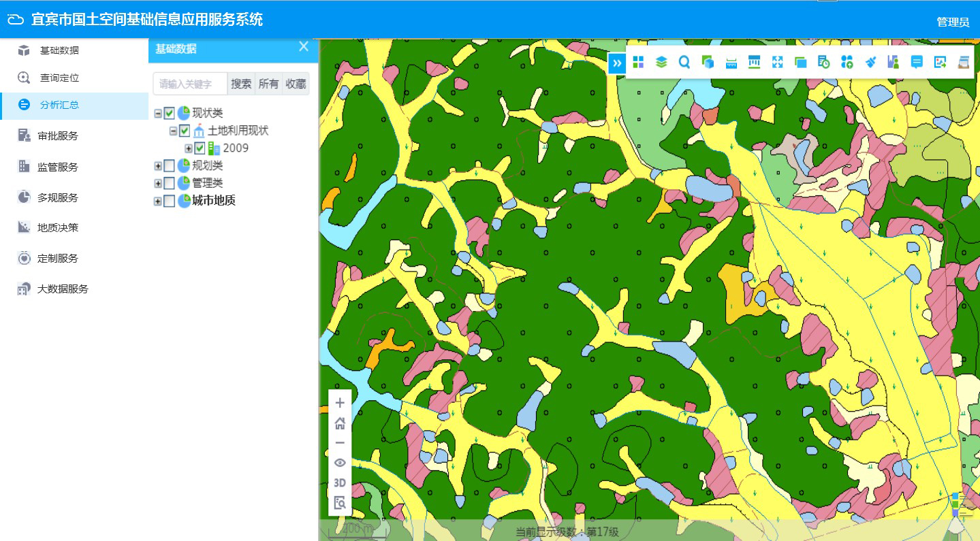Zoom in with the plus map control
This screenshot has height=541, width=980.
(340, 403)
